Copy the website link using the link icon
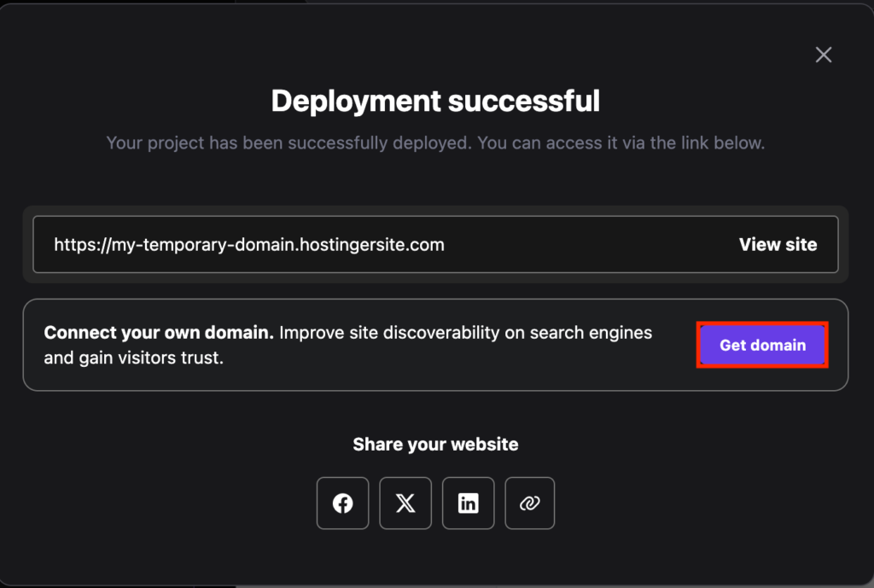874x588 pixels. point(529,503)
